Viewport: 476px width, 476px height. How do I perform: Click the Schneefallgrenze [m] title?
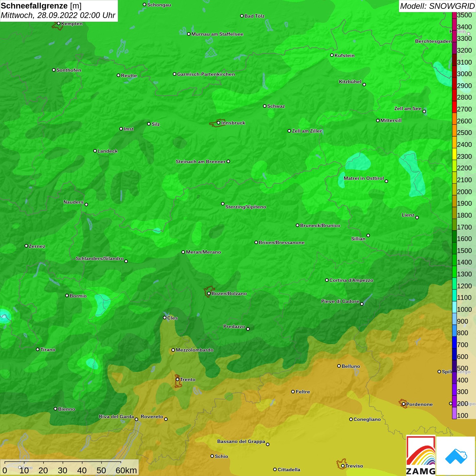pos(41,6)
